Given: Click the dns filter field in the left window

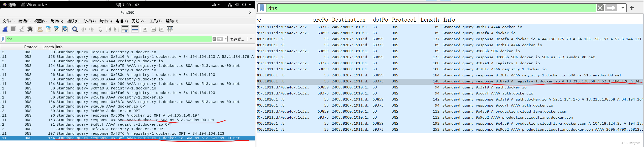Looking at the screenshot, I should click(x=108, y=39).
